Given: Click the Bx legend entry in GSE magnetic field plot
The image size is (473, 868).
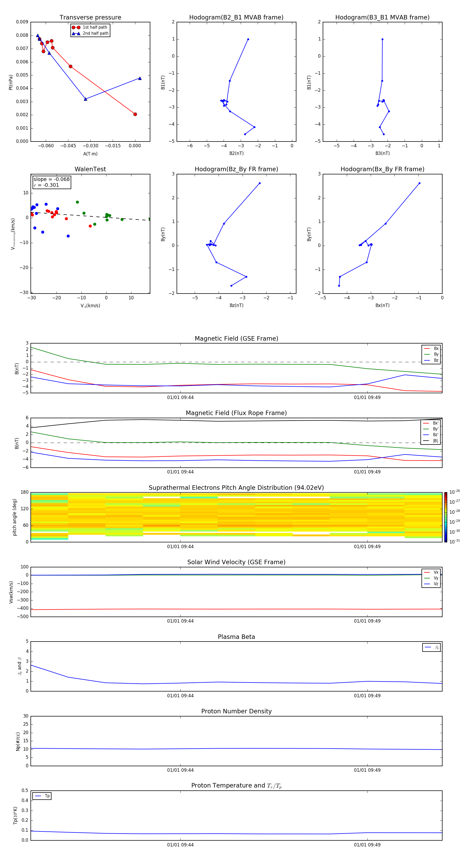Looking at the screenshot, I should pos(431,349).
